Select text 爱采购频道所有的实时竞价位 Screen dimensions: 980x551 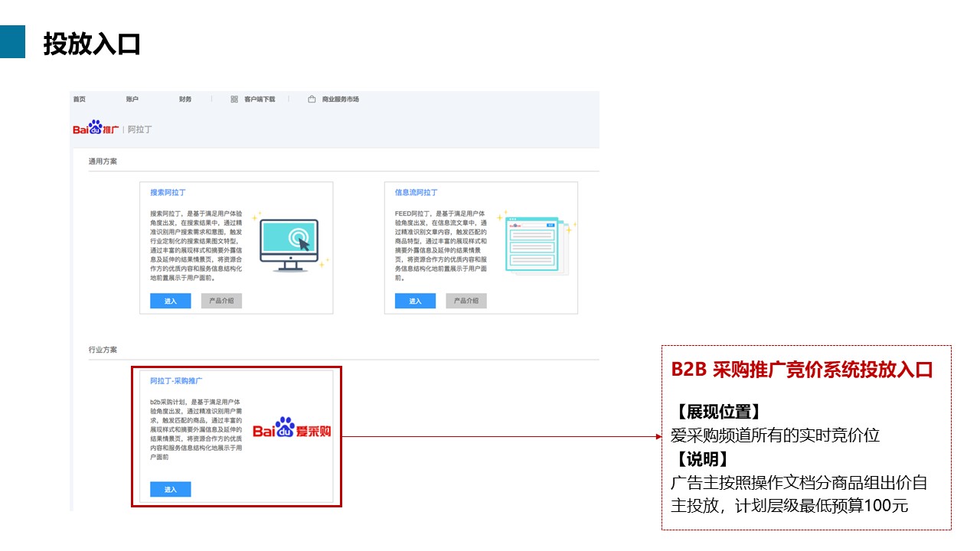[x=775, y=435]
